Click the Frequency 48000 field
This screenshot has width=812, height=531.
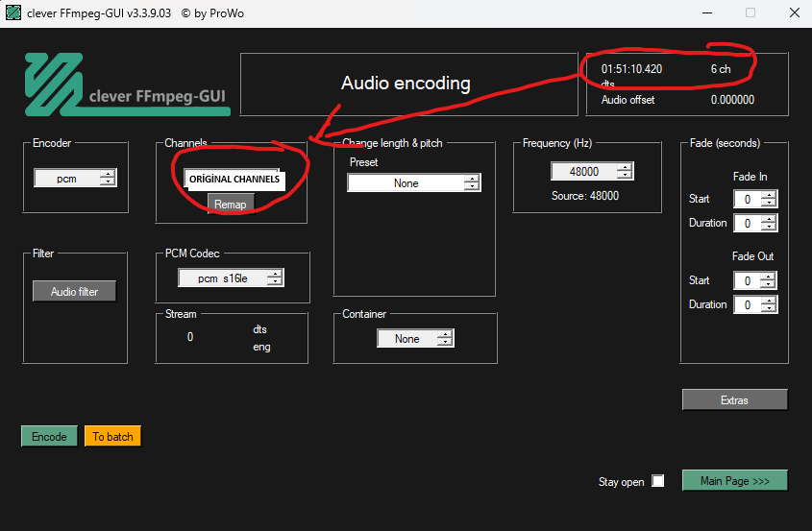point(584,171)
